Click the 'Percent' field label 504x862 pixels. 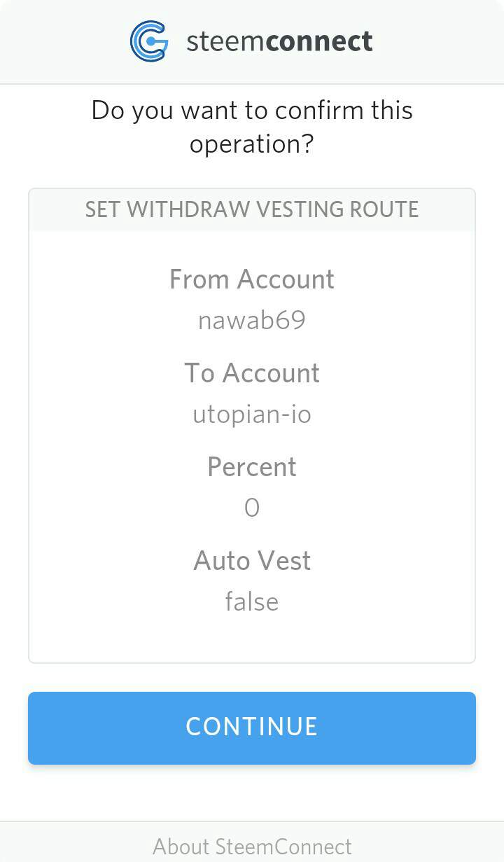(x=252, y=467)
